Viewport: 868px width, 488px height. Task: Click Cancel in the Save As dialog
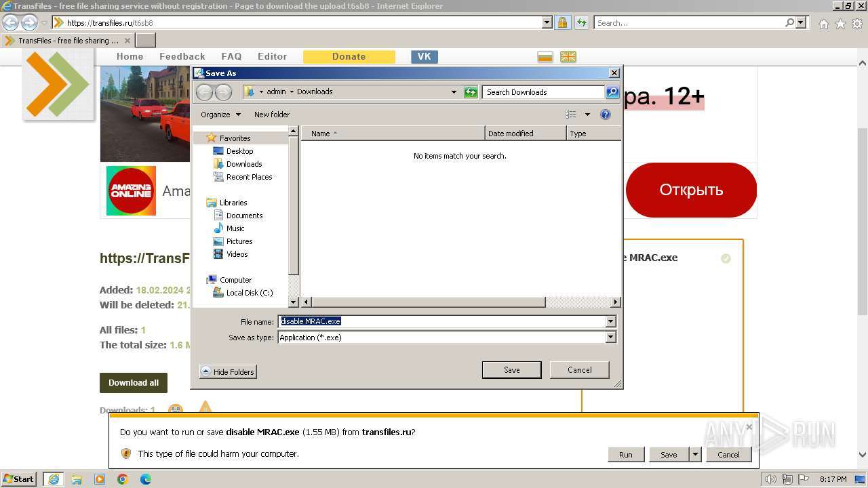click(x=580, y=370)
